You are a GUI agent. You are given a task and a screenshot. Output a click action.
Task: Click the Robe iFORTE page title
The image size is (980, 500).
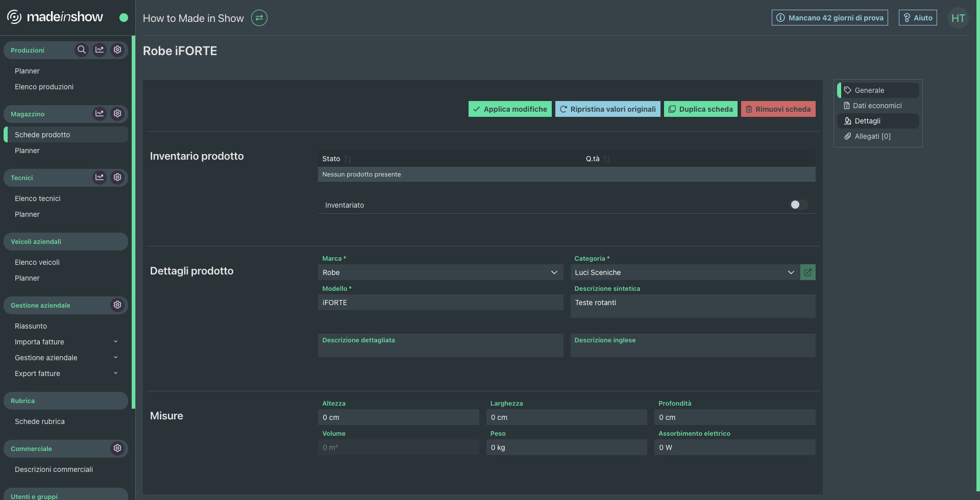(x=180, y=51)
